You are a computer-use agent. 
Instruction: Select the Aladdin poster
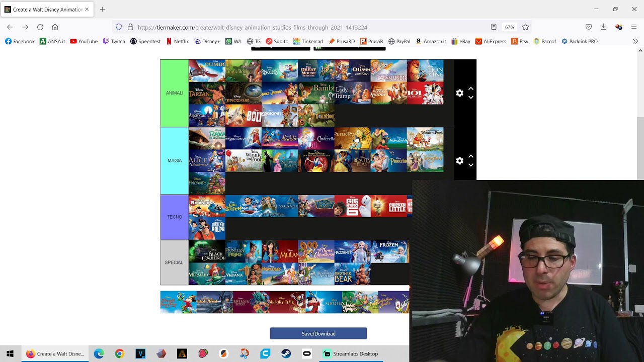tap(280, 138)
